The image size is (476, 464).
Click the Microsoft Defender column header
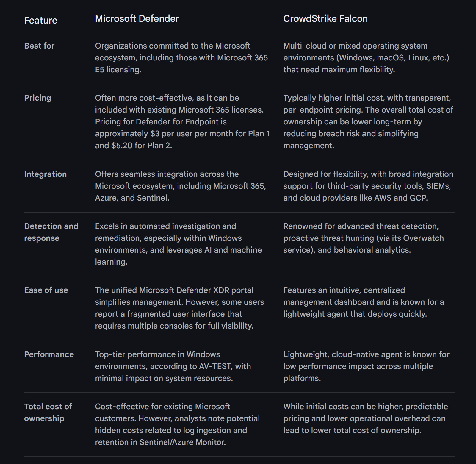tap(137, 18)
